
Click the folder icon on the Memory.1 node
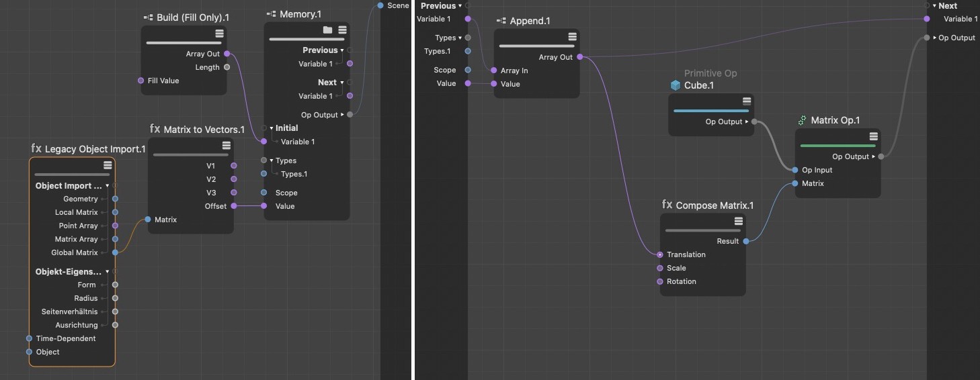[327, 30]
